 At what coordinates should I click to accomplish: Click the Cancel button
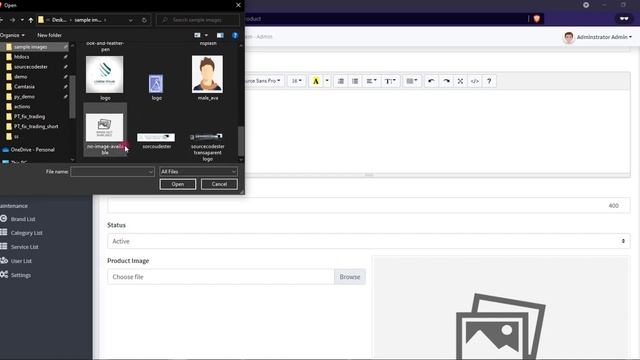(x=219, y=184)
